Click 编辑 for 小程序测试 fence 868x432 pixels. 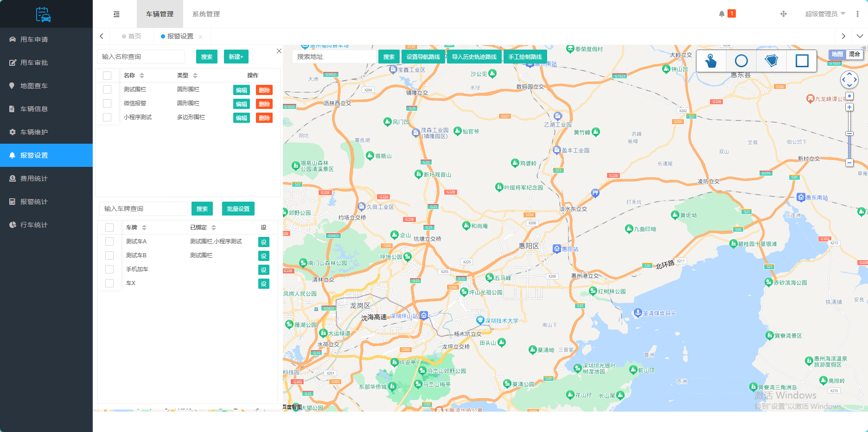point(241,118)
